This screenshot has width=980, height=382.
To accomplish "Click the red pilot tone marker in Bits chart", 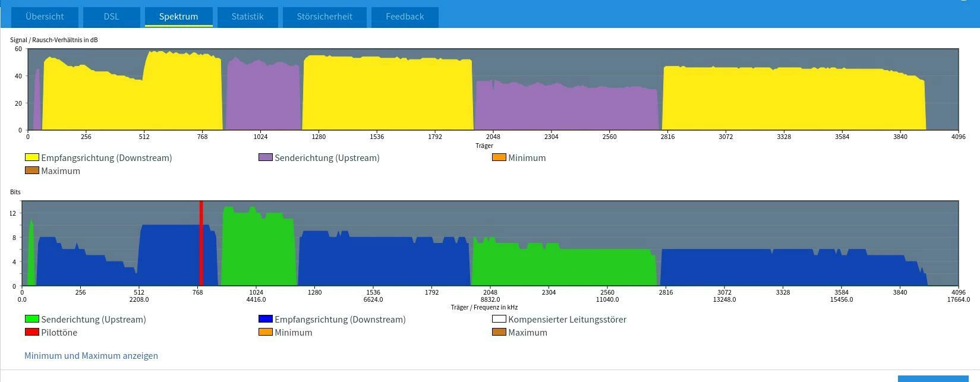I will 201,243.
